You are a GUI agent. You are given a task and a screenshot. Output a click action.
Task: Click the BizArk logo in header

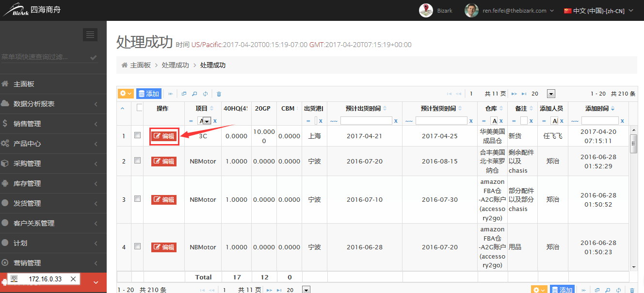(x=16, y=10)
